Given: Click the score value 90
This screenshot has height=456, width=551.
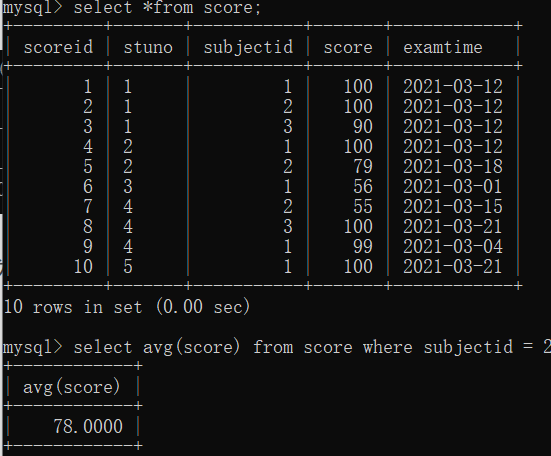Looking at the screenshot, I should [363, 126].
